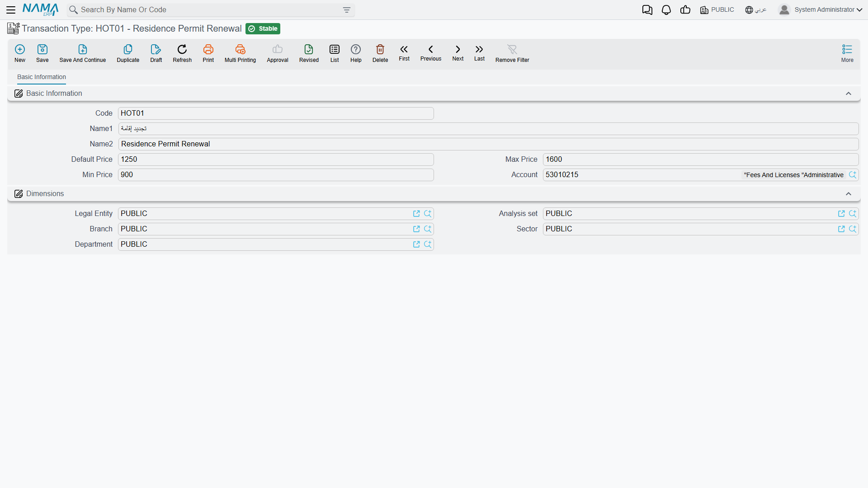The width and height of the screenshot is (868, 488).
Task: Open the More options menu
Action: click(x=847, y=53)
